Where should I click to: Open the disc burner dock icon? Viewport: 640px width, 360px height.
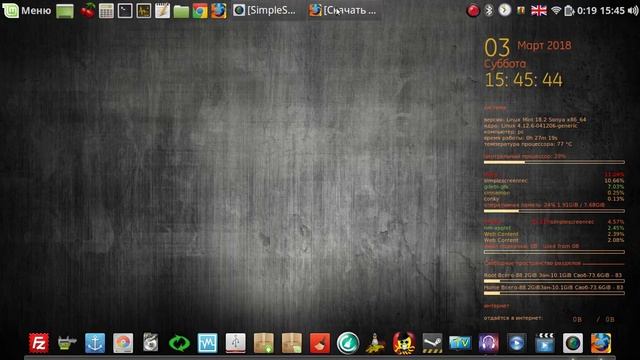(123, 343)
